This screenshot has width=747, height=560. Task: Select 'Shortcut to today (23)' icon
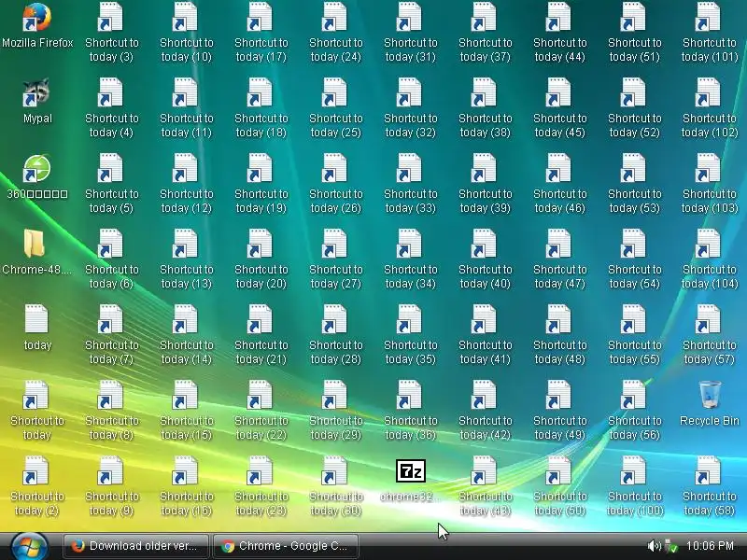(261, 486)
